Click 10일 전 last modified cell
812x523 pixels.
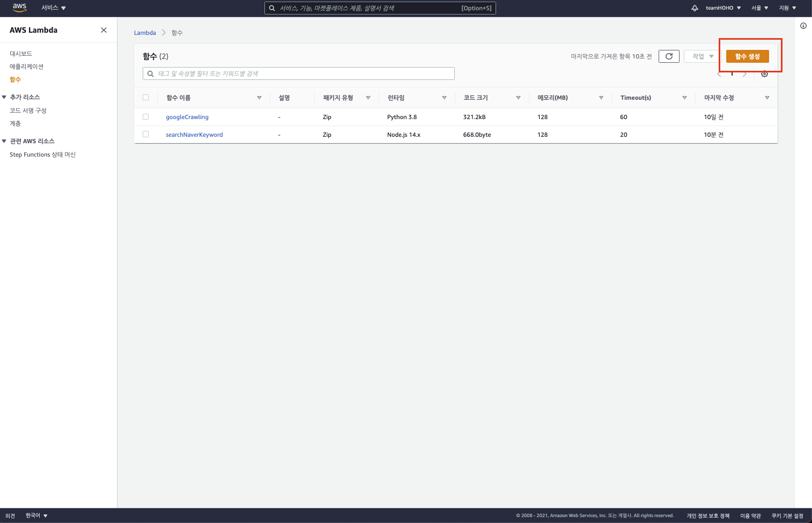pos(713,117)
